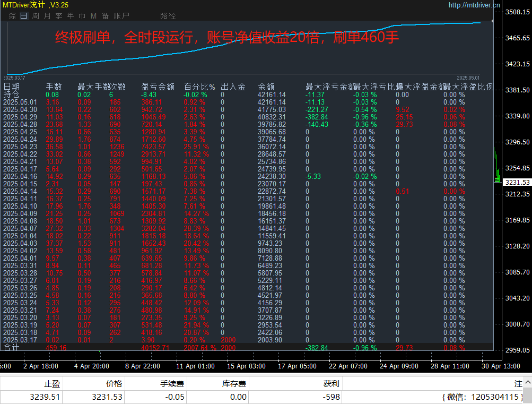
Task: Click the 459.16 total lots value
Action: pyautogui.click(x=56, y=348)
